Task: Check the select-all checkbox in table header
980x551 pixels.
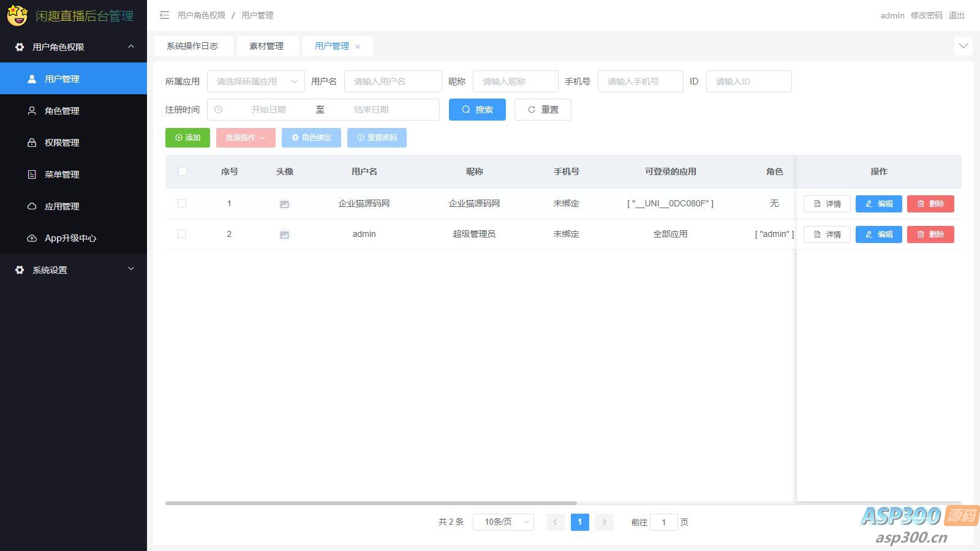Action: 182,171
